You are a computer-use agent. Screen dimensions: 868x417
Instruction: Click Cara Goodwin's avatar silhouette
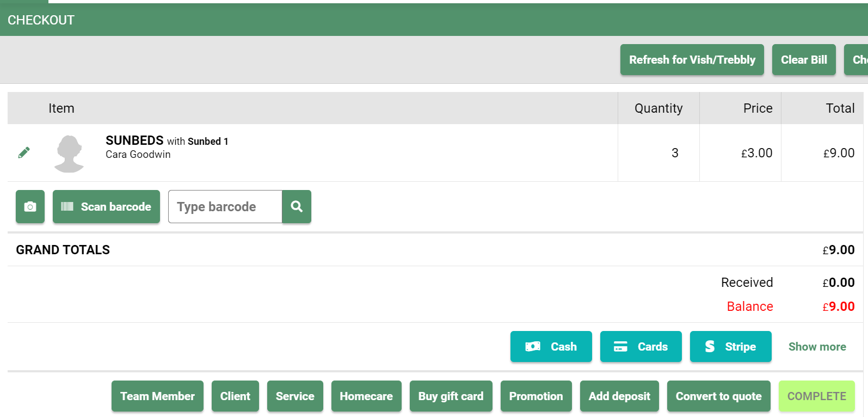70,154
